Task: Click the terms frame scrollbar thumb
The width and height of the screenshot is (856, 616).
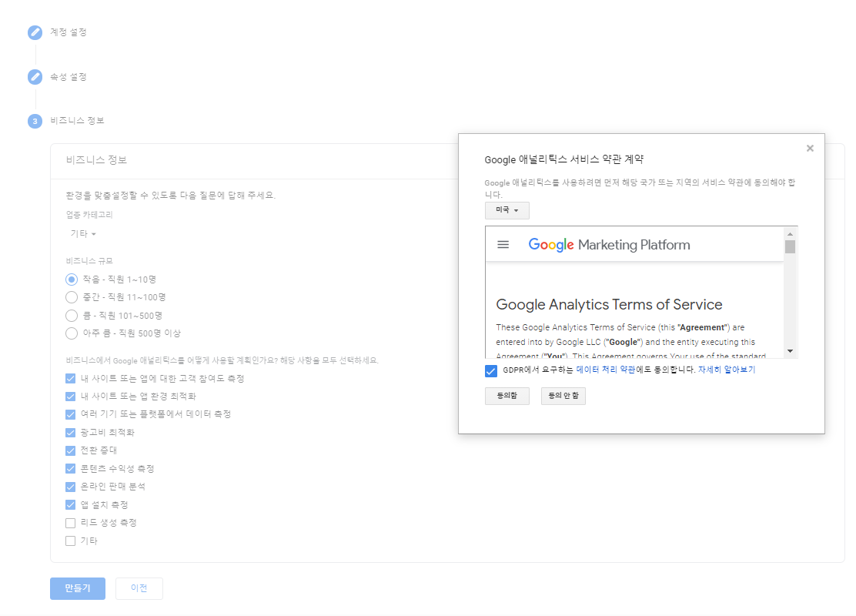Action: coord(790,247)
